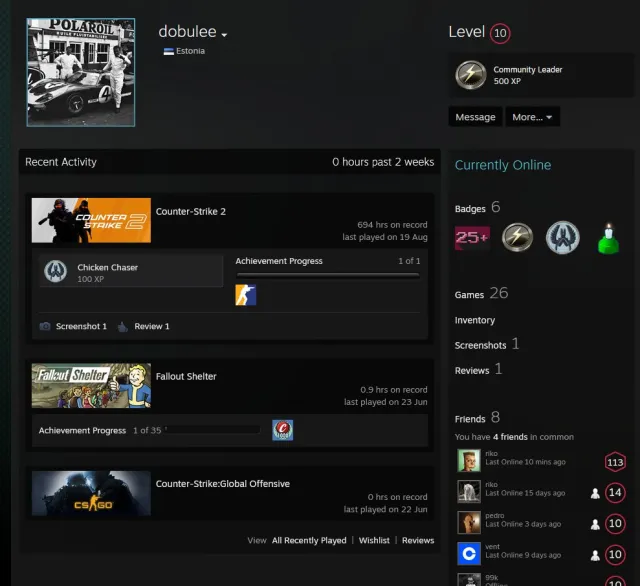Click lightning bolt badge in Badges row

click(x=517, y=237)
